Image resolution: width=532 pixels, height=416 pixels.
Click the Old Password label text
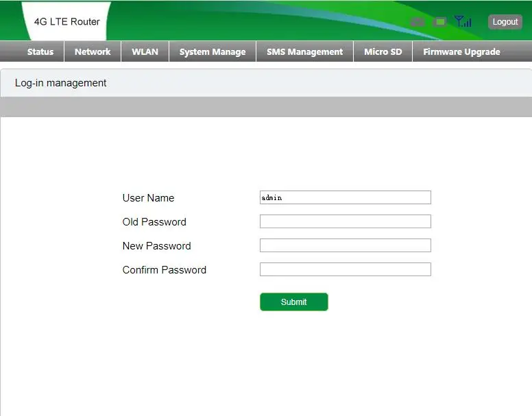coord(154,222)
